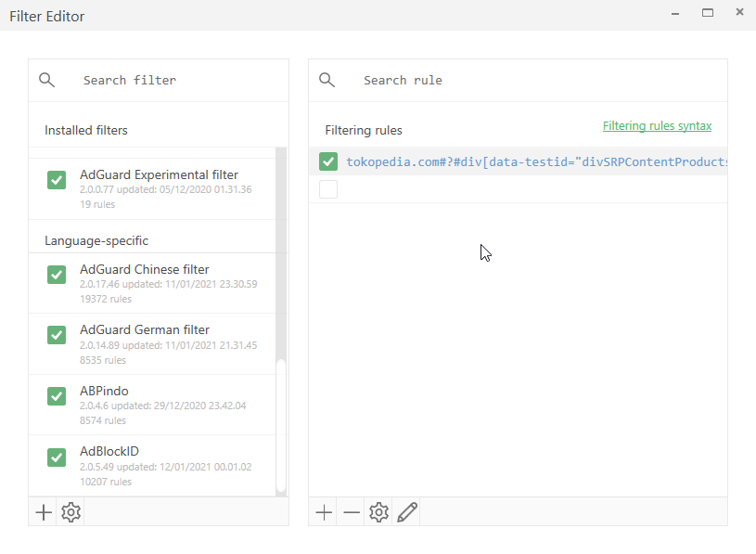Toggle the AdBlockID filter

[56, 457]
